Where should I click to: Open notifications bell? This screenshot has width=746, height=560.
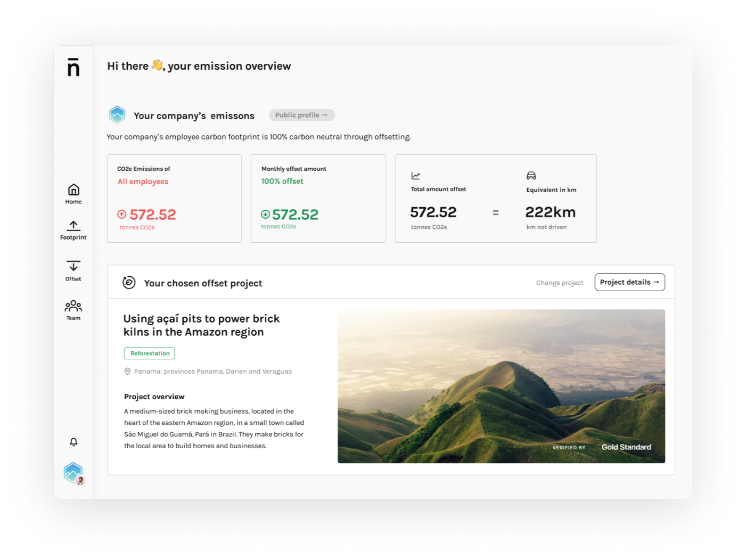click(73, 442)
